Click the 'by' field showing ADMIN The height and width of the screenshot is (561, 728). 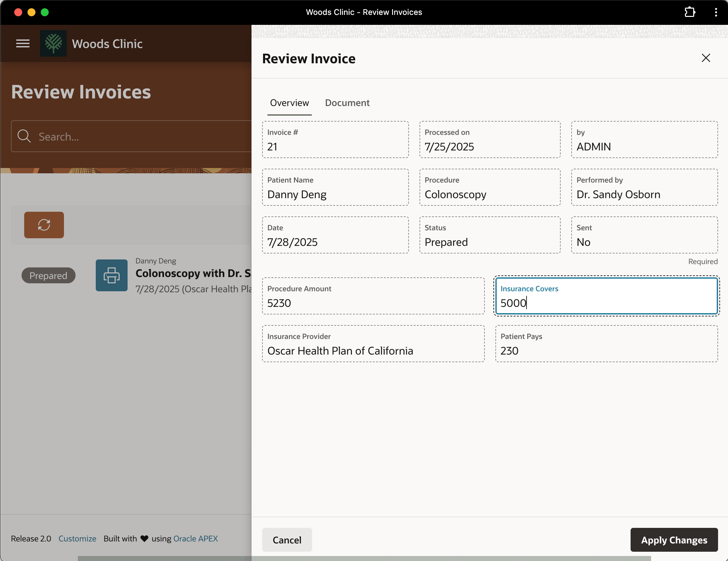pyautogui.click(x=644, y=140)
